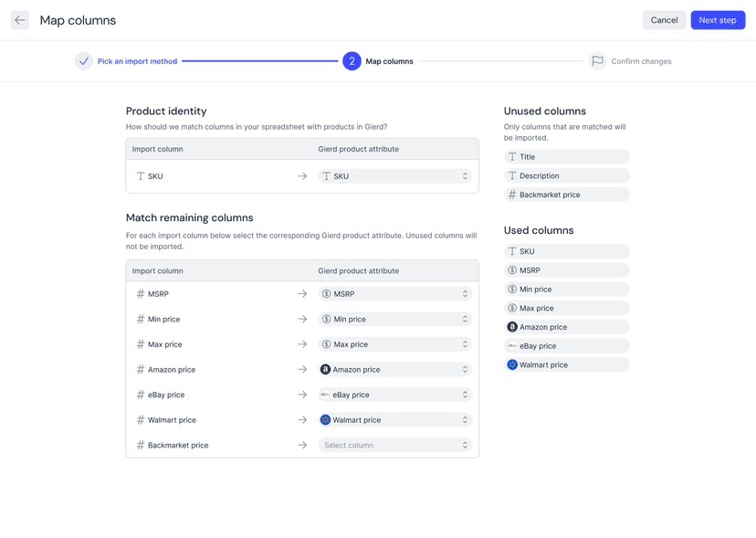Select the Title unused column chip

[566, 157]
